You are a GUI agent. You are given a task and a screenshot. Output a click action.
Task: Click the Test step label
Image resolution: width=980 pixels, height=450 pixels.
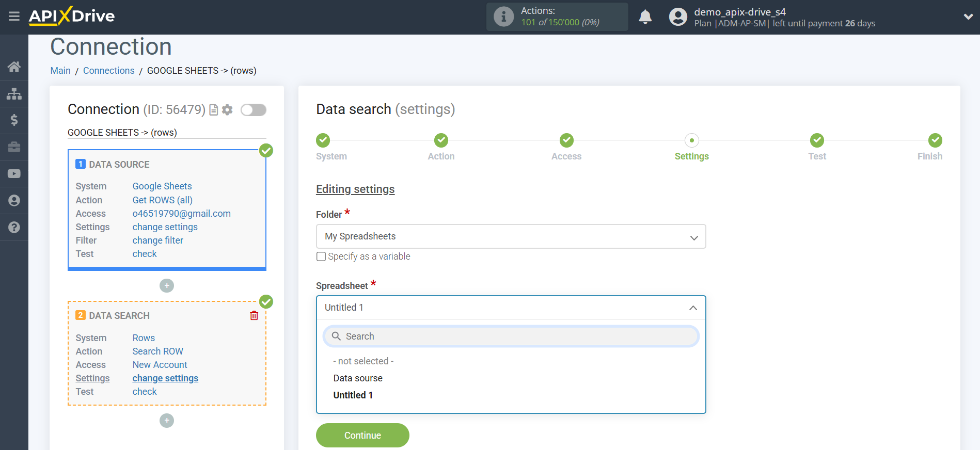pos(817,156)
